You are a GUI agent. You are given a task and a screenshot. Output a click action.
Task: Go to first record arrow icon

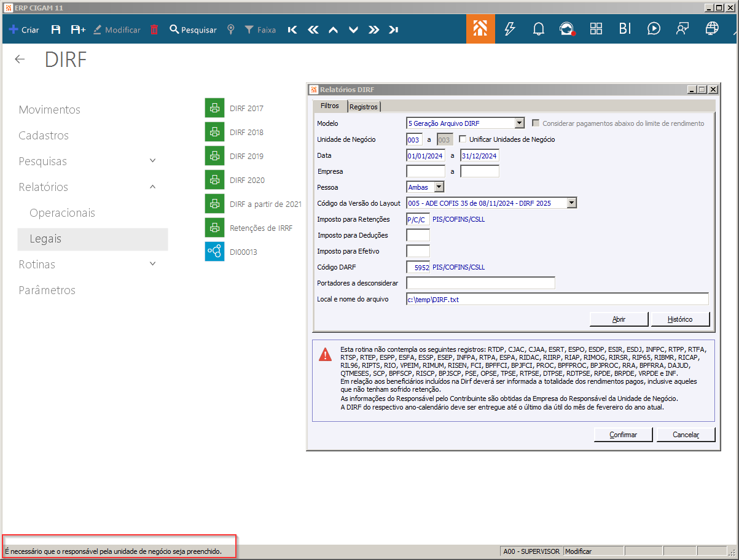tap(292, 29)
